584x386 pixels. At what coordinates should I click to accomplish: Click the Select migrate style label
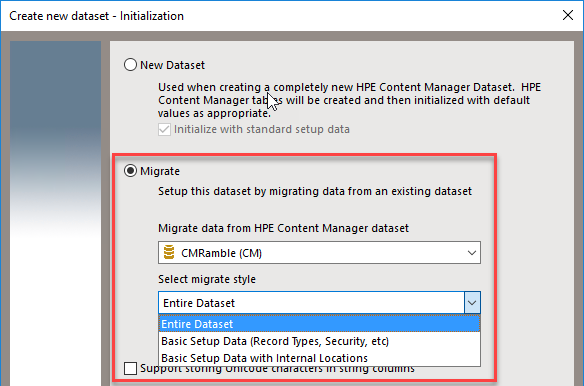coord(207,279)
